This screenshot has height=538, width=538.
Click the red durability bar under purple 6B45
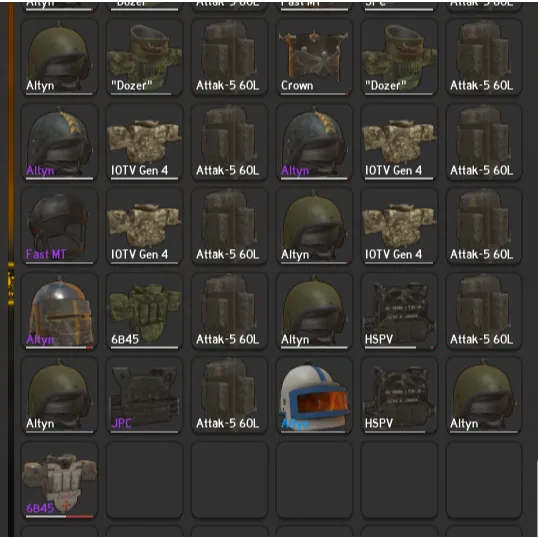(80, 516)
